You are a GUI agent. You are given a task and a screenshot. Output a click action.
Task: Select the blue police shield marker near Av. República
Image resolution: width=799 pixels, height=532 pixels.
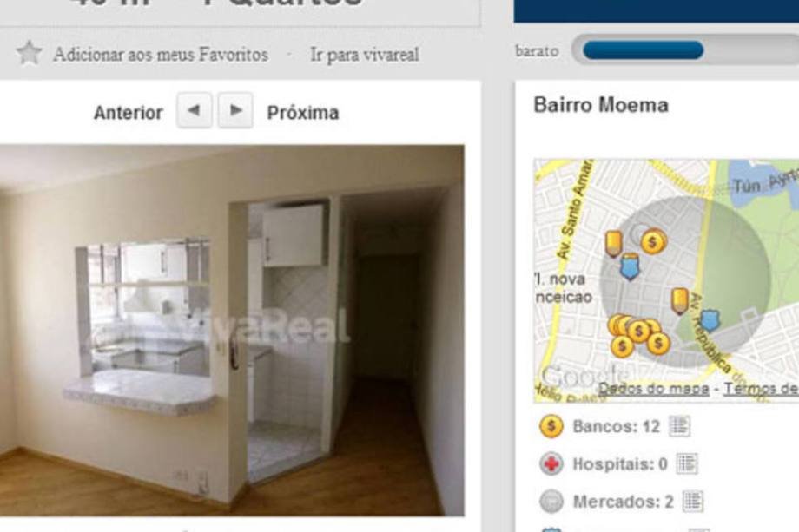(709, 319)
